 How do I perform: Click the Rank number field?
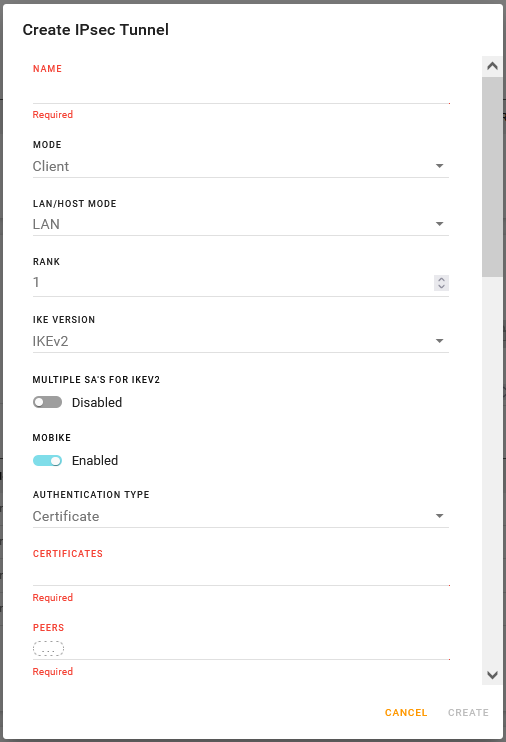click(232, 283)
